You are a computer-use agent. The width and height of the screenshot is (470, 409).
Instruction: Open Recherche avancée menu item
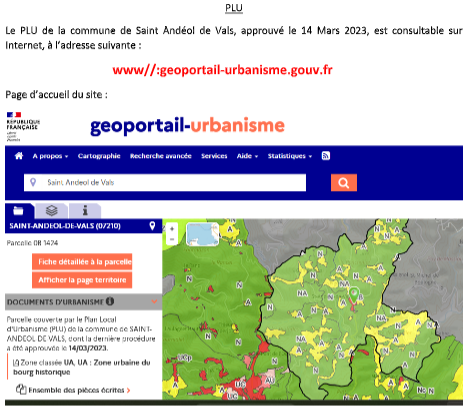(x=161, y=156)
